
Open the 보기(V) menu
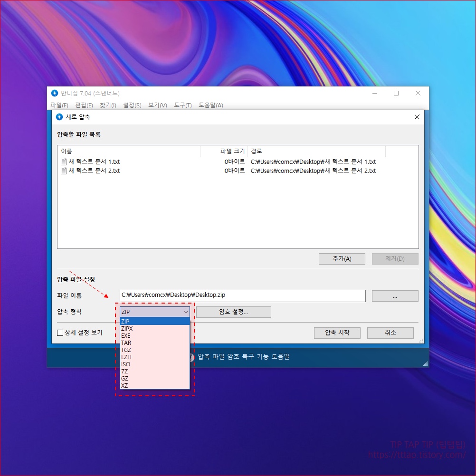tap(158, 105)
